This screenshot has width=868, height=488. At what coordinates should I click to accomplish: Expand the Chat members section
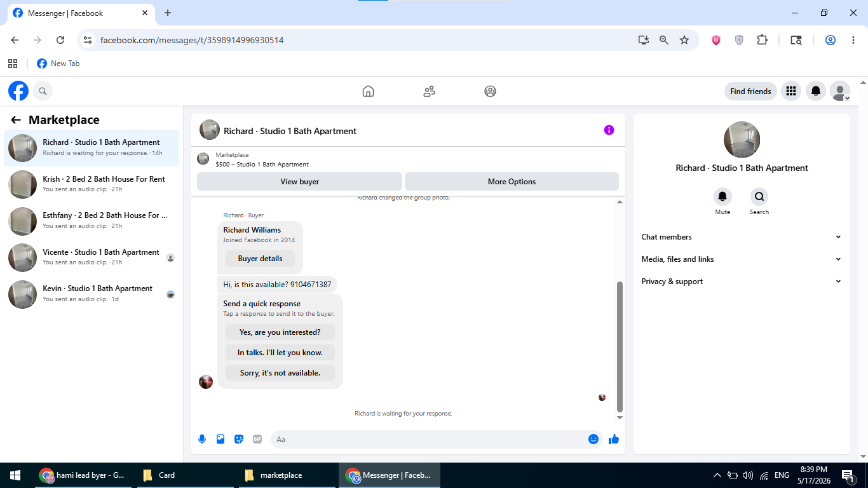coord(742,237)
